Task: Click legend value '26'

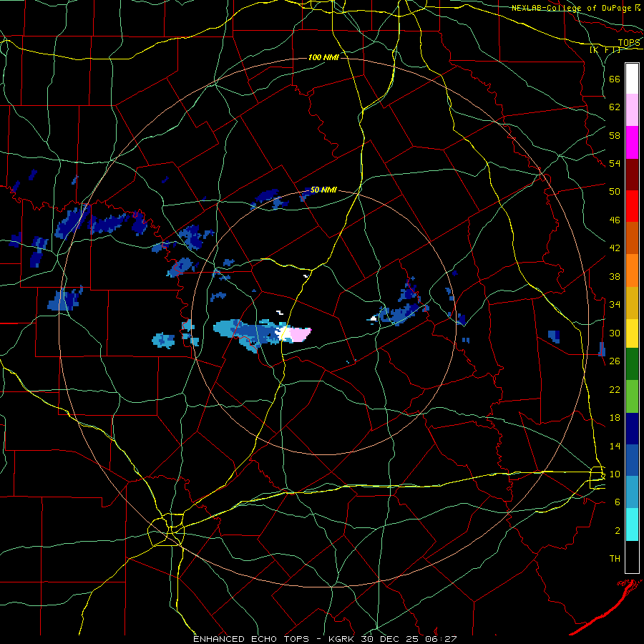Action: (x=615, y=361)
